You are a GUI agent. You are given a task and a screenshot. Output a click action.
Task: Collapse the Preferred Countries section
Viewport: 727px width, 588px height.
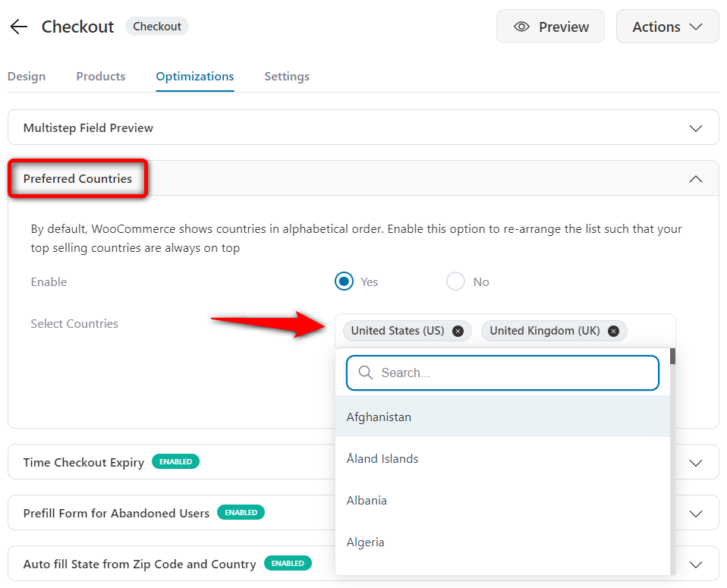696,178
